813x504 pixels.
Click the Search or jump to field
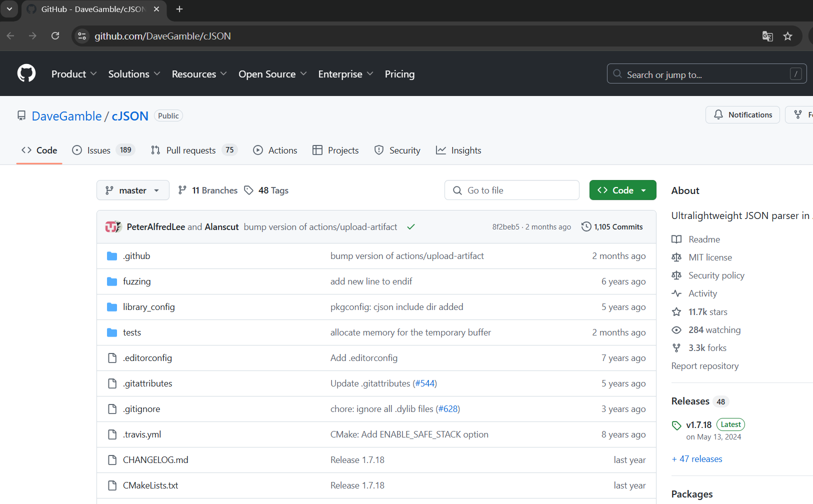[706, 73]
